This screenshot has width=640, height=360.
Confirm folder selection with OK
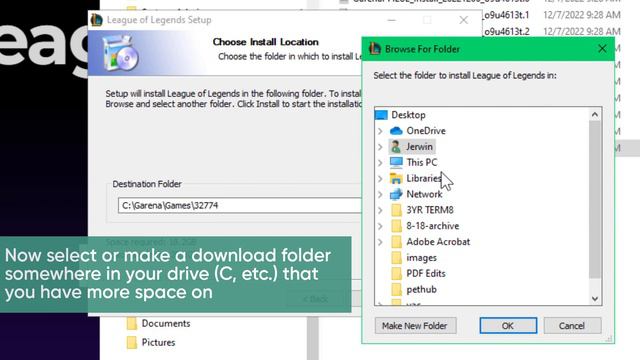click(508, 326)
